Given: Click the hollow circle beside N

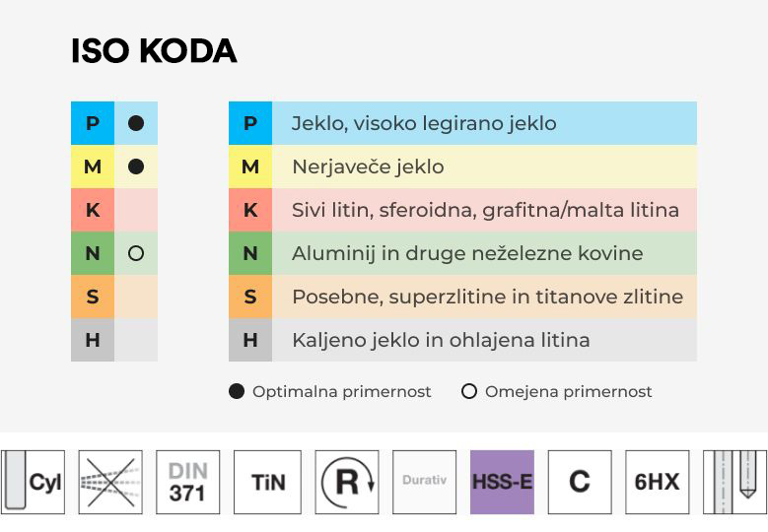Looking at the screenshot, I should click(136, 253).
